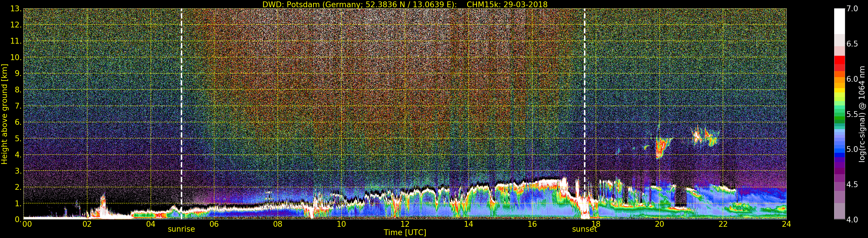Click the 'Time [UTC]' axis label
This screenshot has width=868, height=238.
coord(405,233)
